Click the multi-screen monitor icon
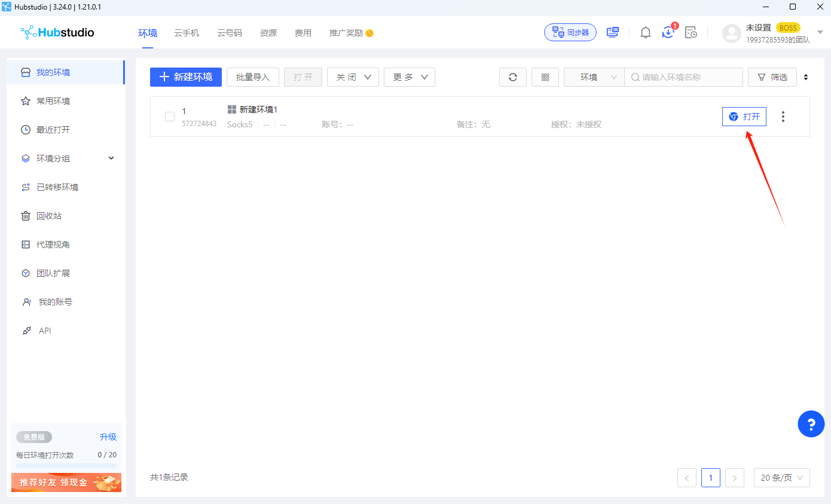Viewport: 831px width, 504px height. coord(613,32)
